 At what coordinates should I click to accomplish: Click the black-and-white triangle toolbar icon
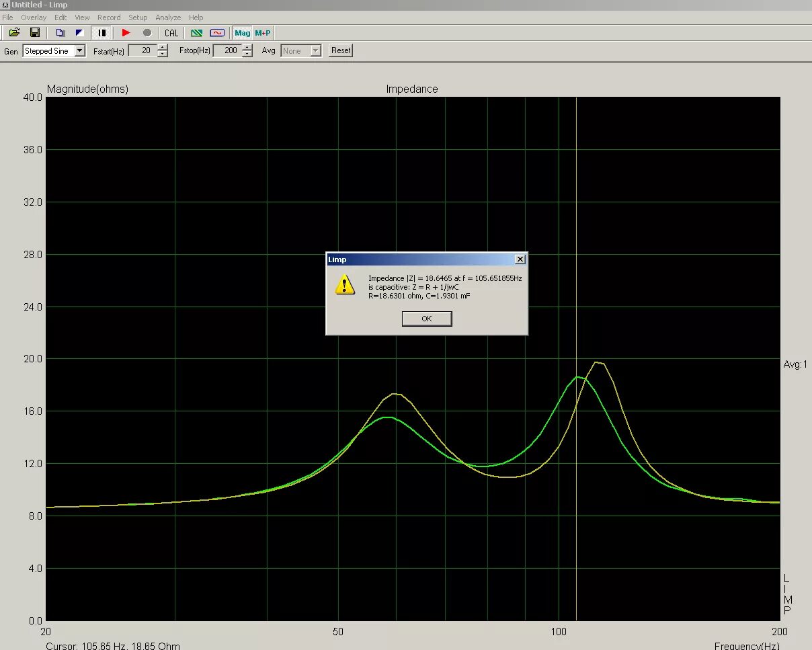(79, 32)
